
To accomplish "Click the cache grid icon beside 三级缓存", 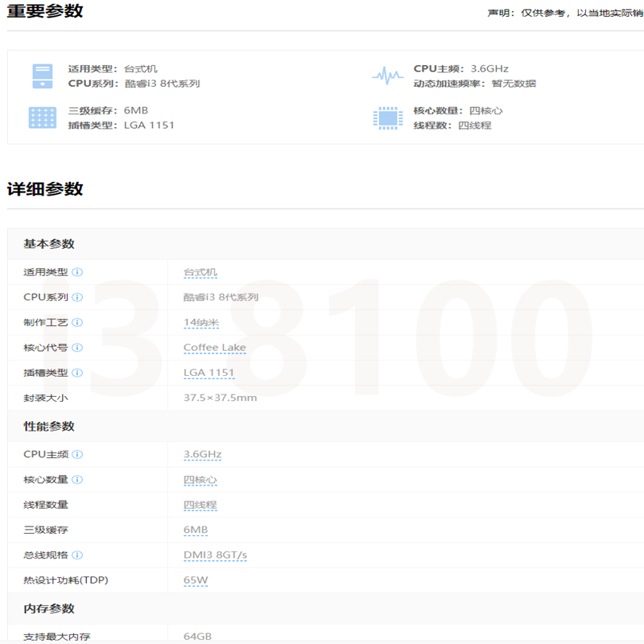I will pos(43,118).
